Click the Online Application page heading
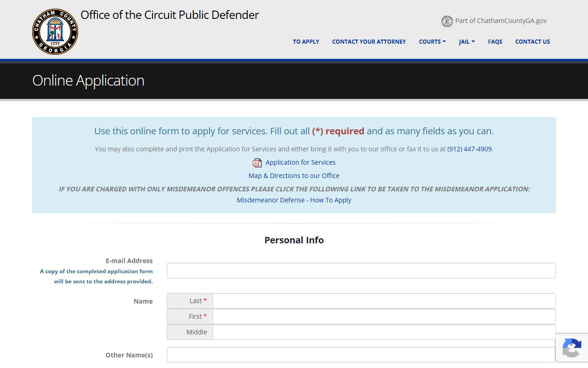The height and width of the screenshot is (368, 588). click(88, 80)
